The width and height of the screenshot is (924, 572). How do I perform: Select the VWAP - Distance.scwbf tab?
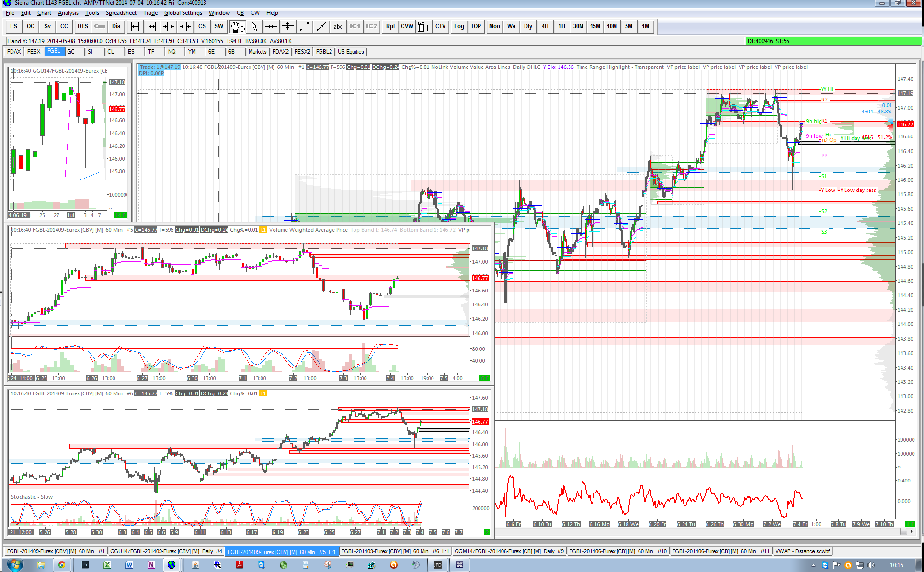tap(802, 551)
